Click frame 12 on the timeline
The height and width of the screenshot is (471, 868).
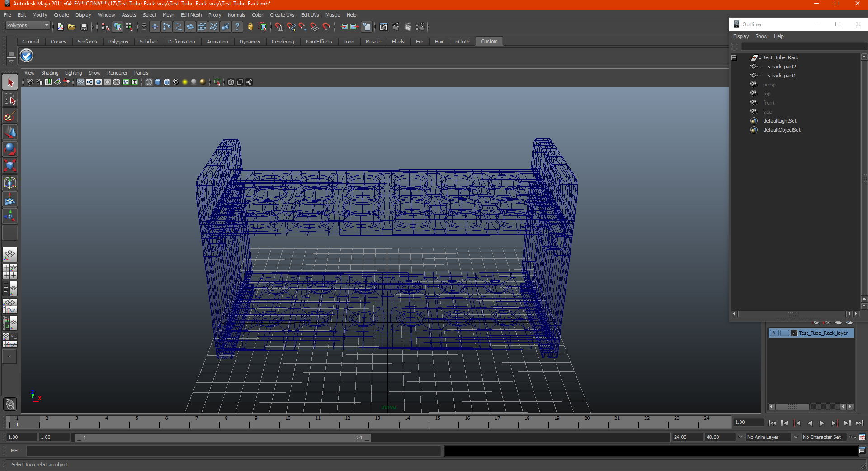[x=348, y=422]
